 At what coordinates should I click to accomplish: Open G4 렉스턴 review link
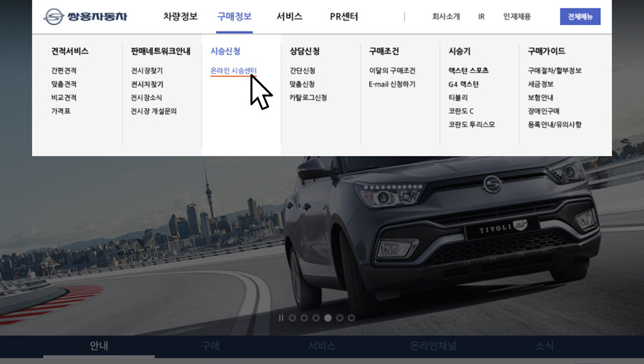pyautogui.click(x=464, y=84)
